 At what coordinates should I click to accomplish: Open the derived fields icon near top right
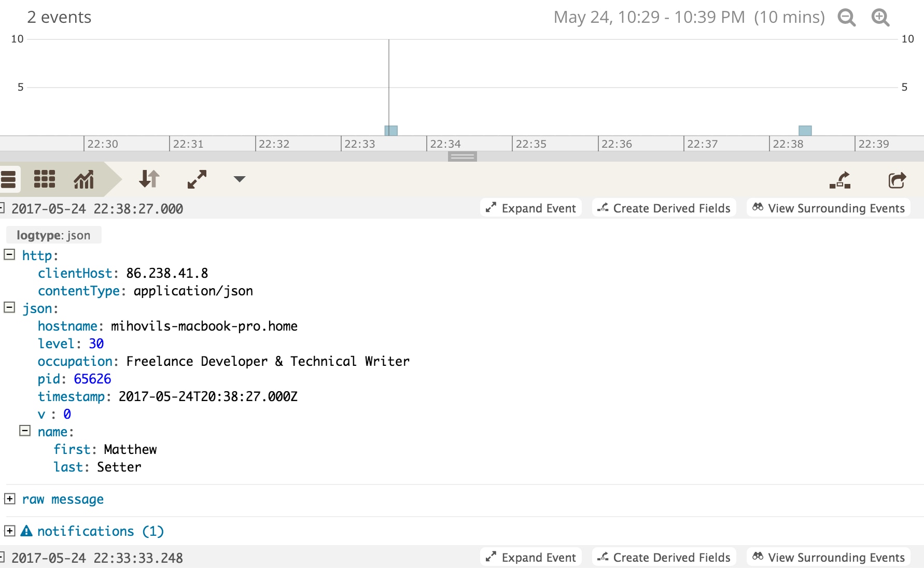tap(840, 180)
